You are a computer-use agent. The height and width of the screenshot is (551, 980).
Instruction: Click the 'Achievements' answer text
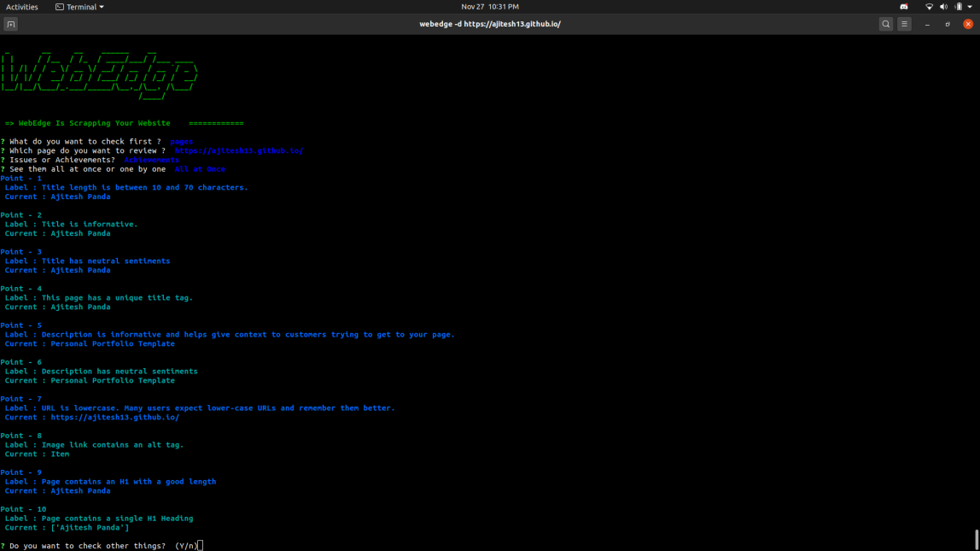[x=151, y=160]
